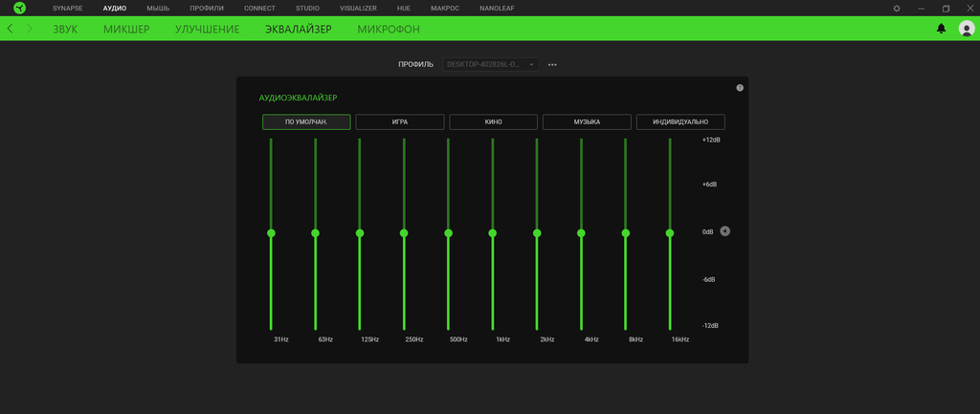The height and width of the screenshot is (414, 980).
Task: Open the МАКРОС tab
Action: coord(445,8)
